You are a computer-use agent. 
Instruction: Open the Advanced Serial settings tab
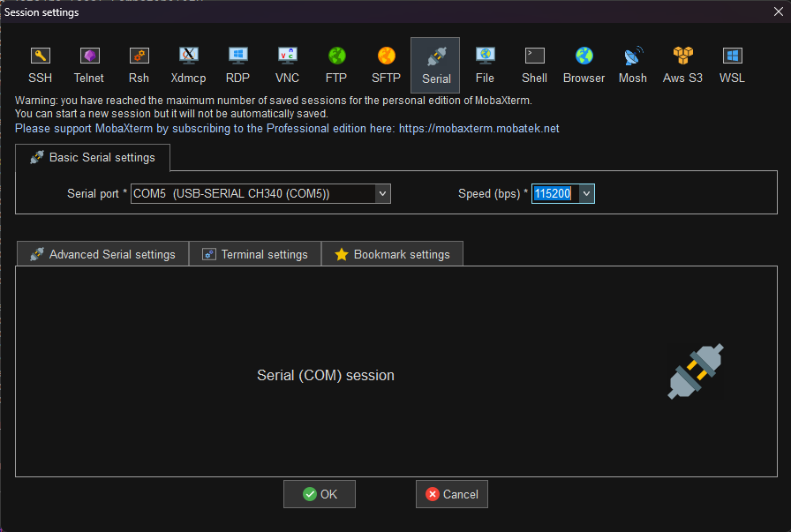[103, 254]
